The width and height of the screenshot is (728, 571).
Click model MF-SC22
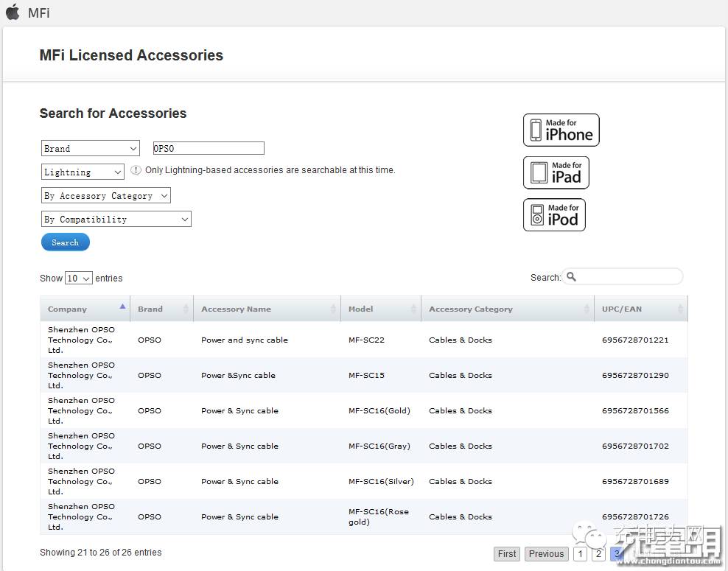366,340
